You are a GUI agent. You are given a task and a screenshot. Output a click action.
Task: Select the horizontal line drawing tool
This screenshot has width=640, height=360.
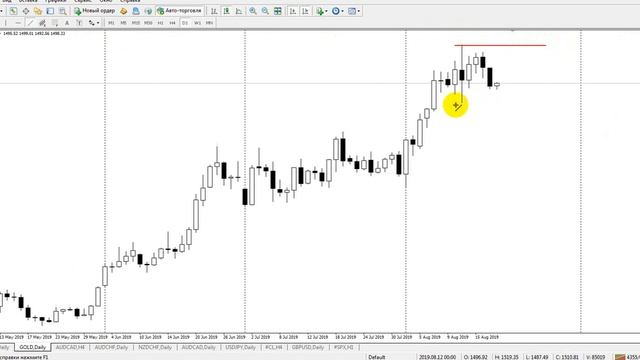pos(18,23)
